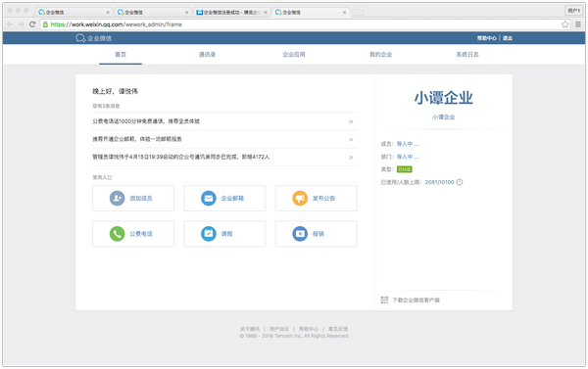
Task: Click the 2081/10100 usage link
Action: (x=439, y=182)
